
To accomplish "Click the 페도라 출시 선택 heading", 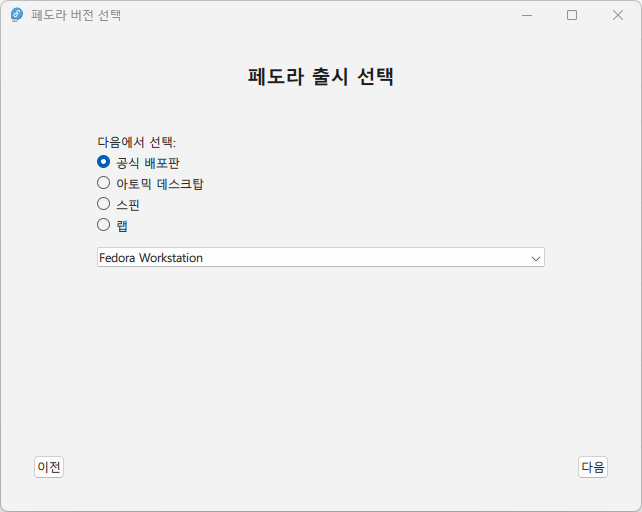I will click(321, 77).
